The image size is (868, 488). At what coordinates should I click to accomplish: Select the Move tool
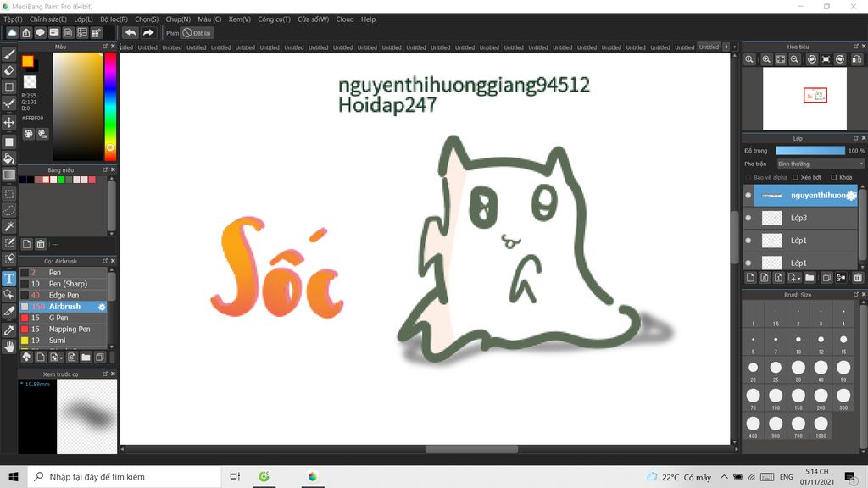[9, 122]
